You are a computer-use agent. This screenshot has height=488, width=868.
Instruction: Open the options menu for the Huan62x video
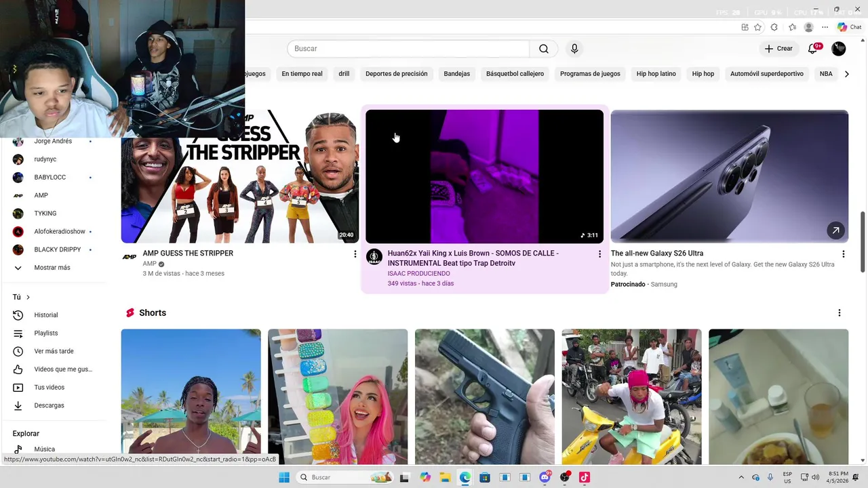[x=599, y=254]
